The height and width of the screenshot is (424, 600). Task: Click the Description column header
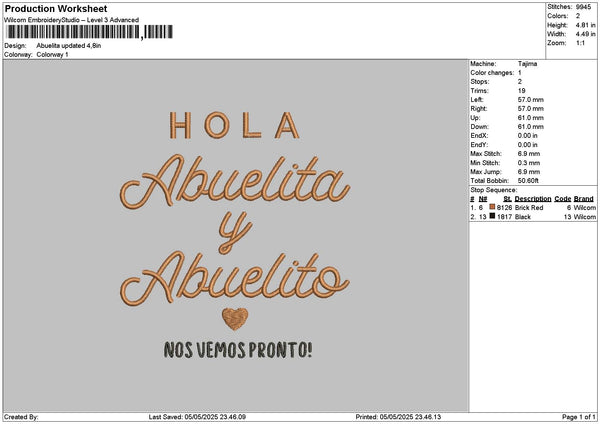533,199
